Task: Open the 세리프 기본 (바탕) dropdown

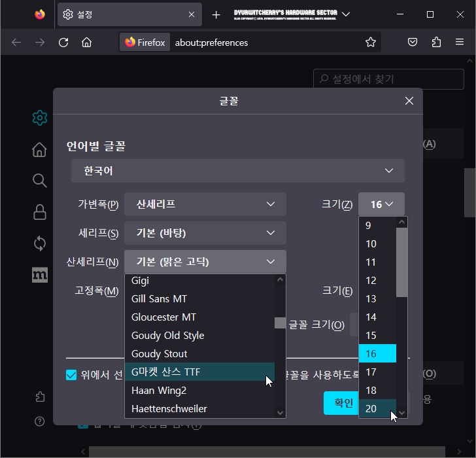Action: click(x=205, y=233)
